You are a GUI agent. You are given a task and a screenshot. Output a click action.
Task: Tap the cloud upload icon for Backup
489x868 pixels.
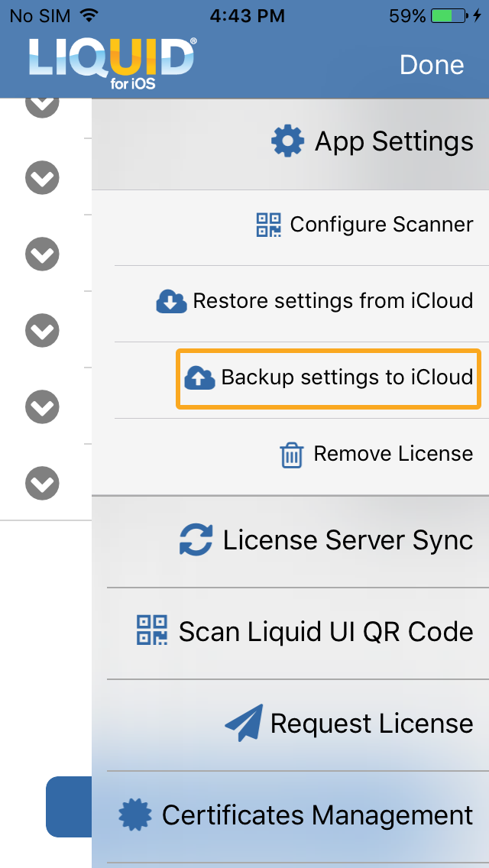tap(199, 377)
